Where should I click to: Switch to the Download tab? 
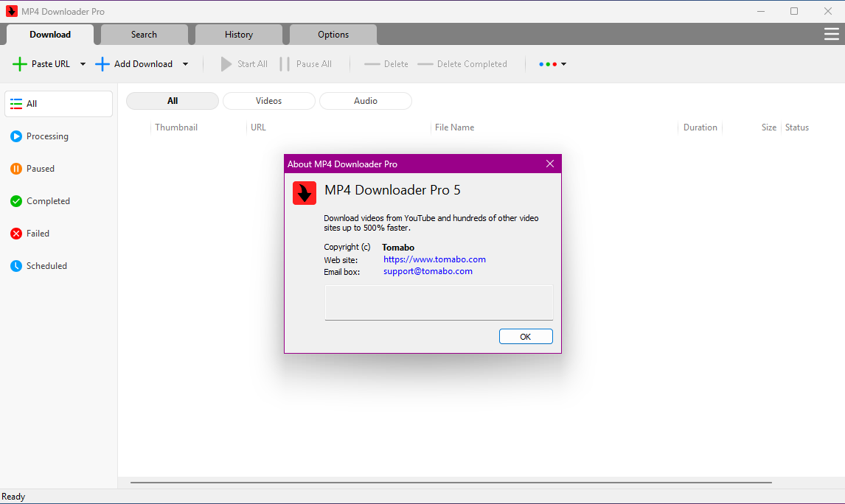tap(50, 35)
